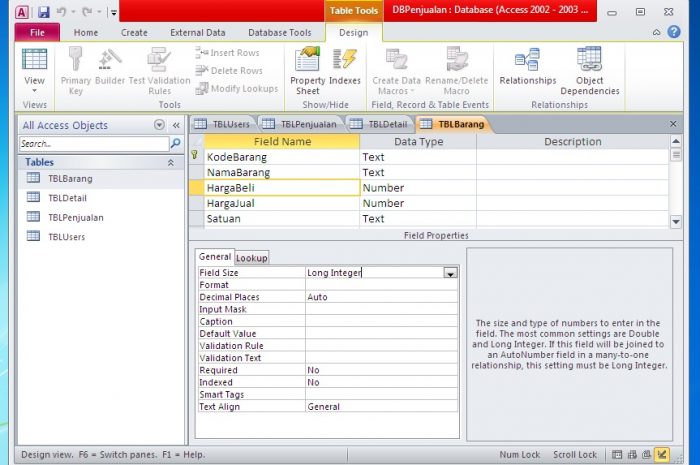700x465 pixels.
Task: Switch to the TBLDetail document tab
Action: pyautogui.click(x=380, y=124)
